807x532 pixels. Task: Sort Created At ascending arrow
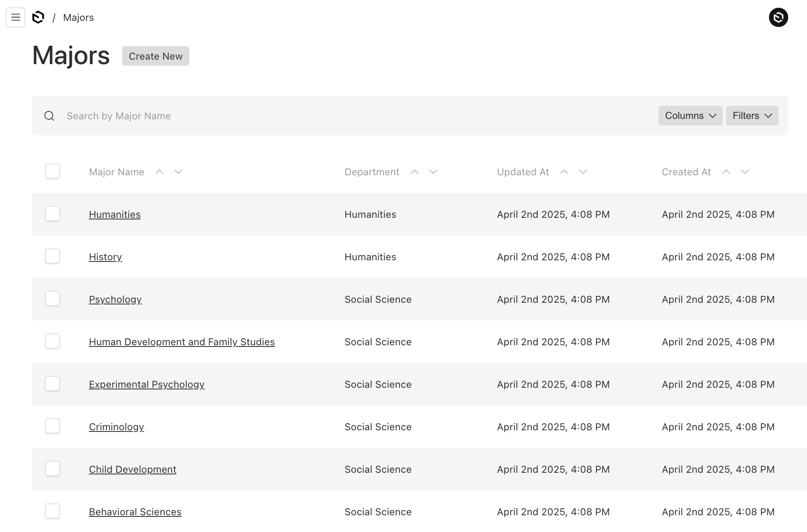[726, 172]
